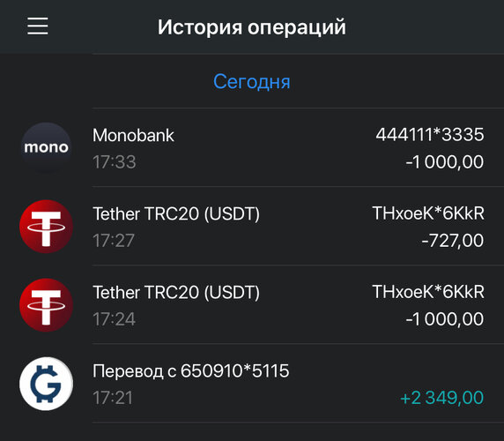Tap the Tether -1 000,00 amount at 17:24
The image size is (504, 441).
click(445, 319)
